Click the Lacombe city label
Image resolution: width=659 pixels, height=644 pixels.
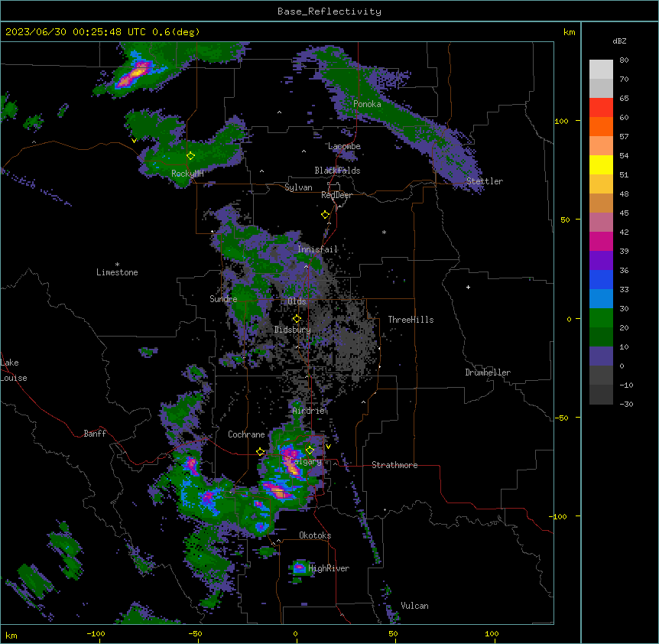(x=344, y=146)
